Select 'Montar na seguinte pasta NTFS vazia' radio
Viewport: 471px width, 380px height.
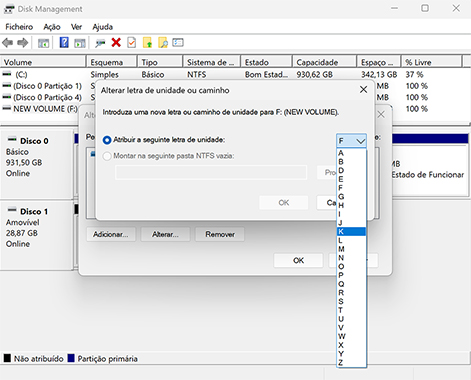click(107, 156)
